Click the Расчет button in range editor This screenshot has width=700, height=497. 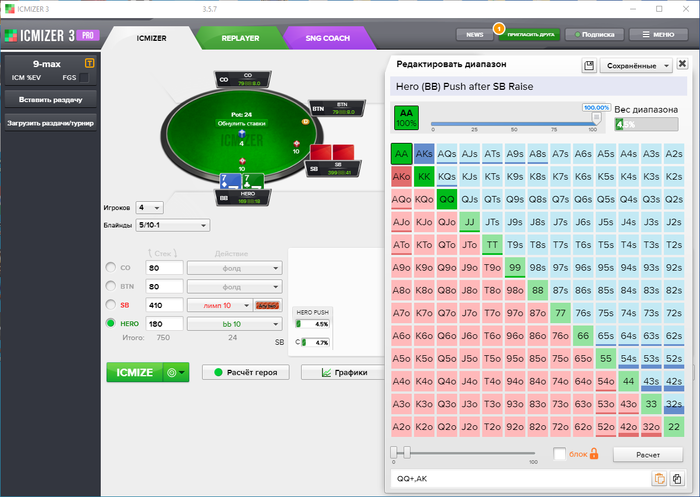click(x=648, y=455)
